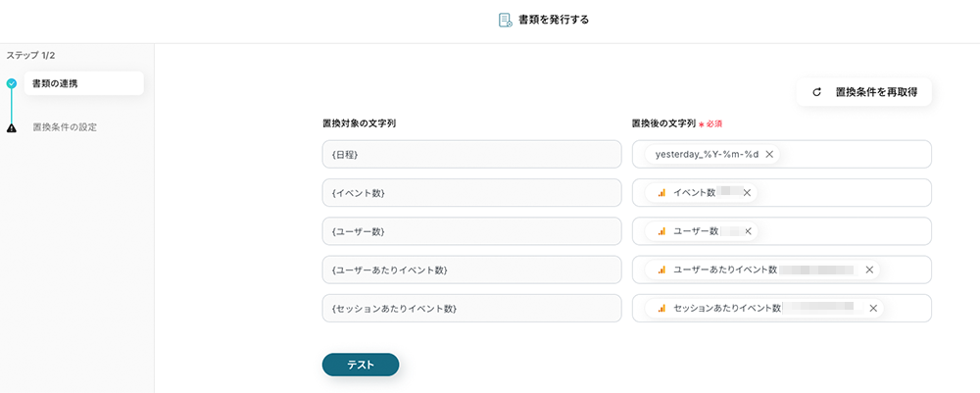The image size is (980, 393).
Task: Focus the {イベント数} target string field
Action: (471, 193)
